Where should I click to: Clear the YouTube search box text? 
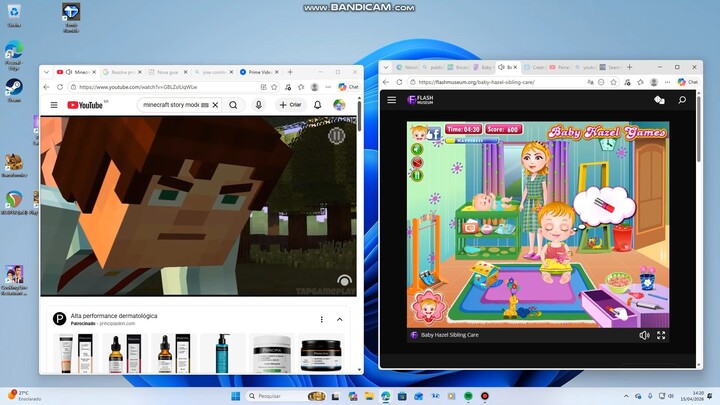pyautogui.click(x=215, y=104)
